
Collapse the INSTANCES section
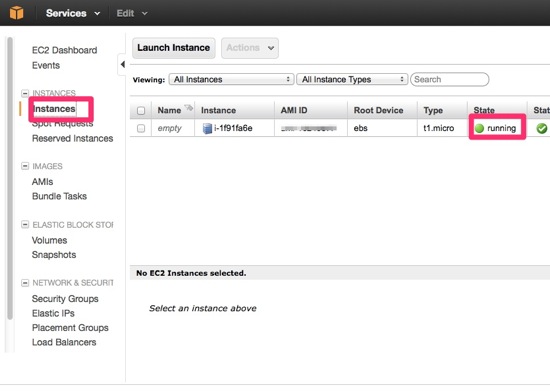click(x=25, y=93)
